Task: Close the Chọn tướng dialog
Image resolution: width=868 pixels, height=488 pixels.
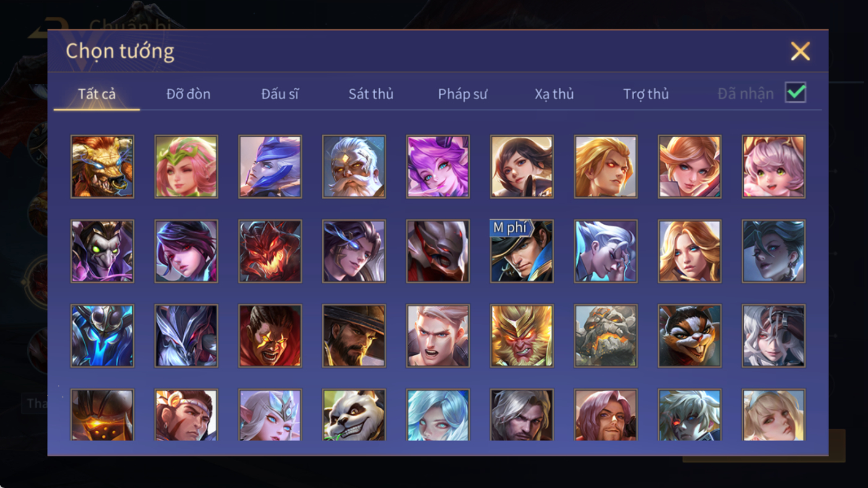Action: pyautogui.click(x=800, y=51)
